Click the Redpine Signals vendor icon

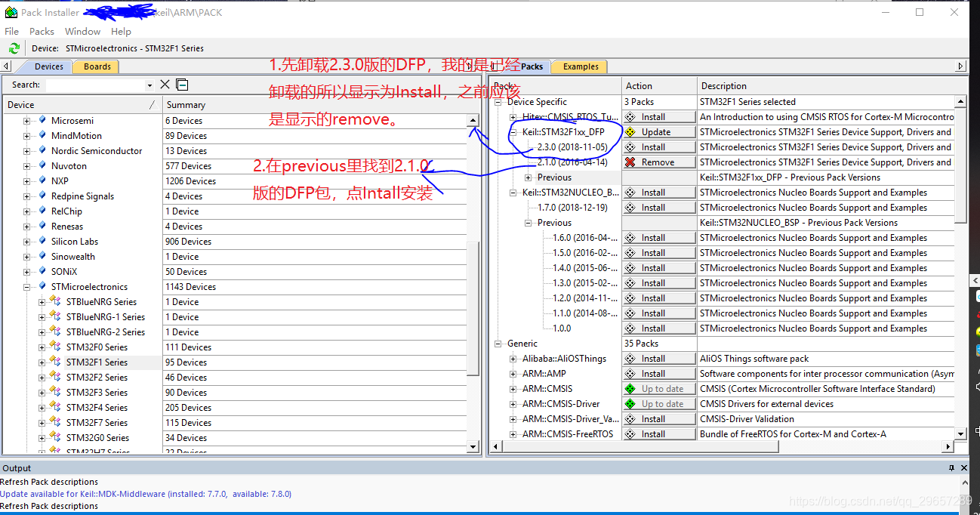(x=42, y=196)
